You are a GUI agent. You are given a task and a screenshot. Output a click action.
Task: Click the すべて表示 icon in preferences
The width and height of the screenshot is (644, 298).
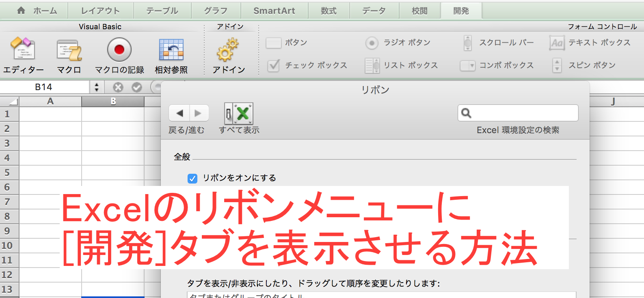239,114
